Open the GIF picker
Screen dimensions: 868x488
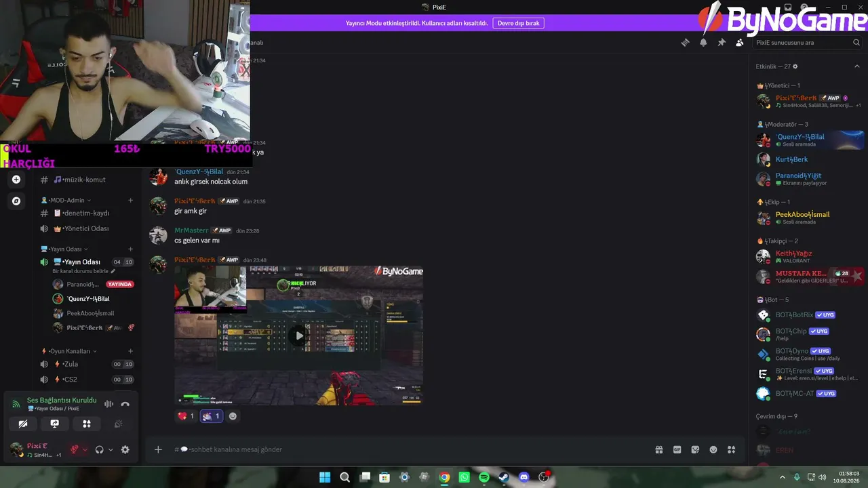pos(677,449)
